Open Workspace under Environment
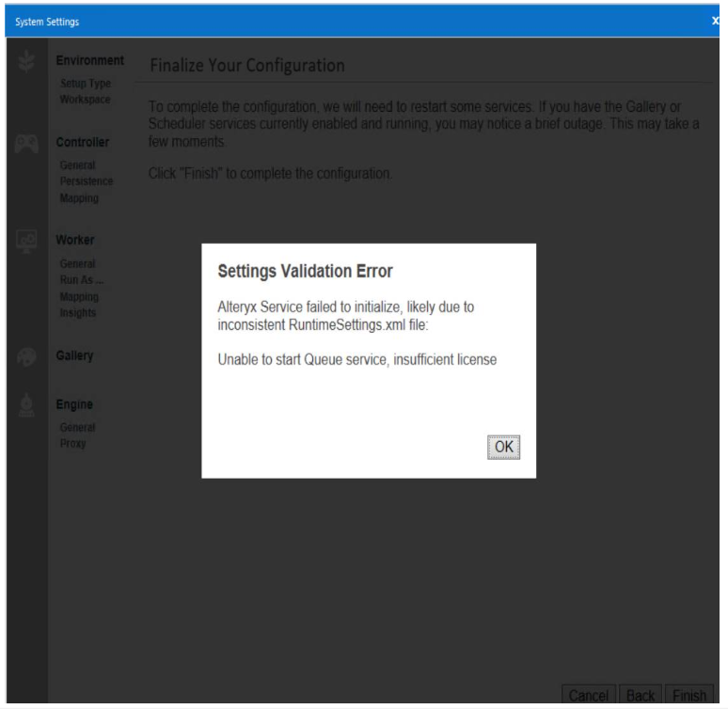 pyautogui.click(x=85, y=100)
